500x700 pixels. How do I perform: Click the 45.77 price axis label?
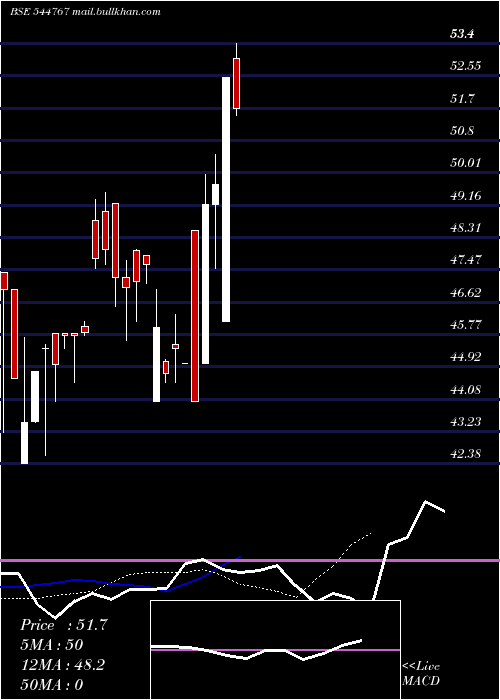click(466, 325)
